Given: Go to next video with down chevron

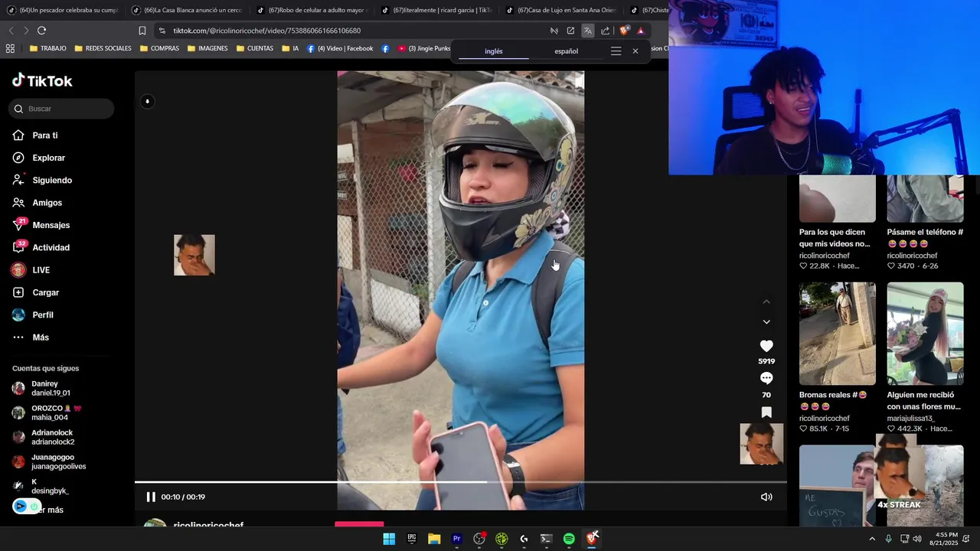Looking at the screenshot, I should [x=766, y=322].
